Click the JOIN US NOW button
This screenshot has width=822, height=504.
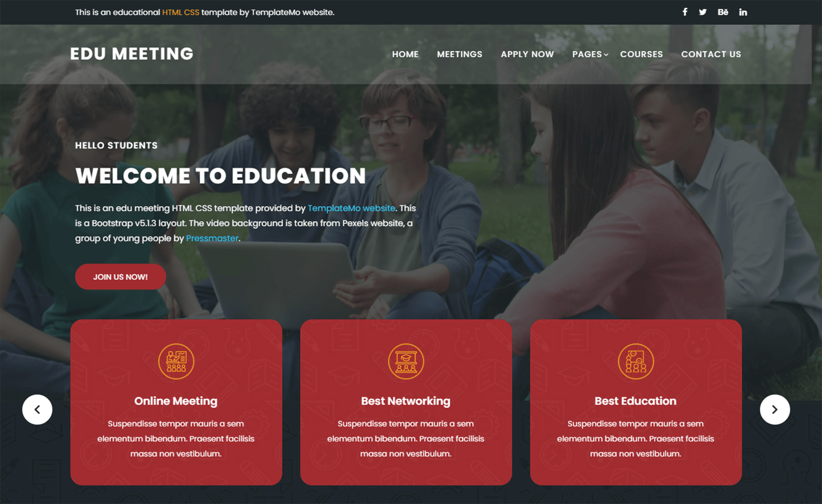click(x=120, y=276)
